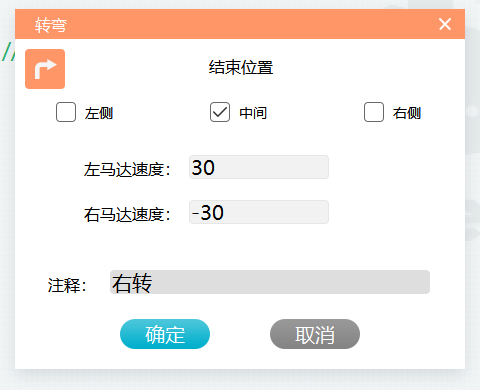Click the green // comment text behind the dialog

point(8,52)
